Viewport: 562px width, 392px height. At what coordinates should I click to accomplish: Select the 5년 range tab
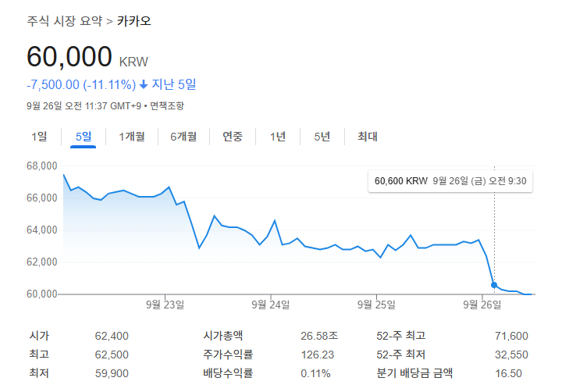(322, 137)
